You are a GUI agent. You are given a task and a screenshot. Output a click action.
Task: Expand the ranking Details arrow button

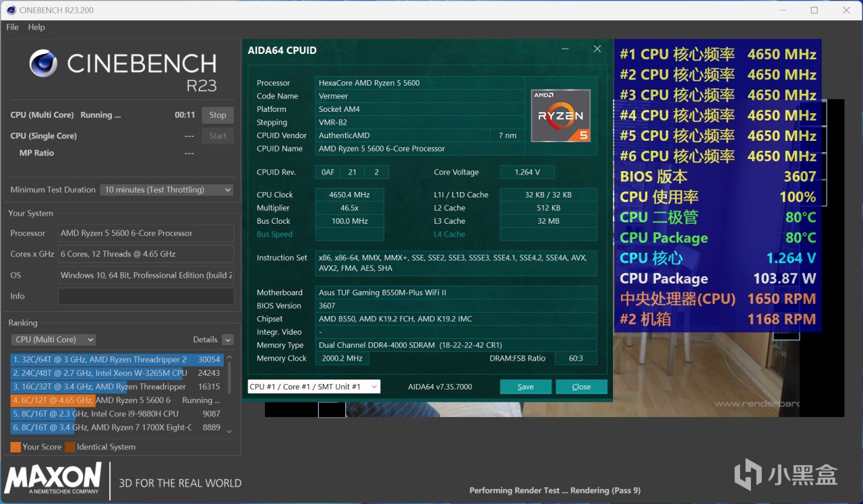point(228,340)
